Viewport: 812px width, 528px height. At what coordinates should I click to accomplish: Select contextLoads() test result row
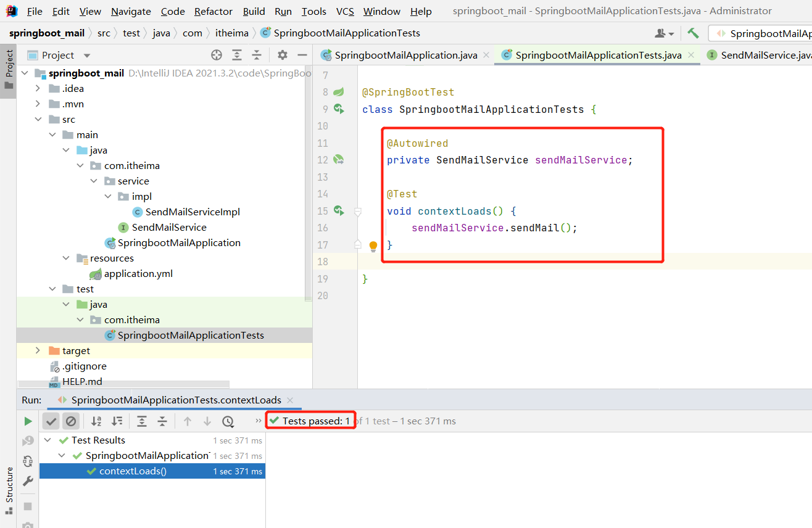[x=152, y=471]
